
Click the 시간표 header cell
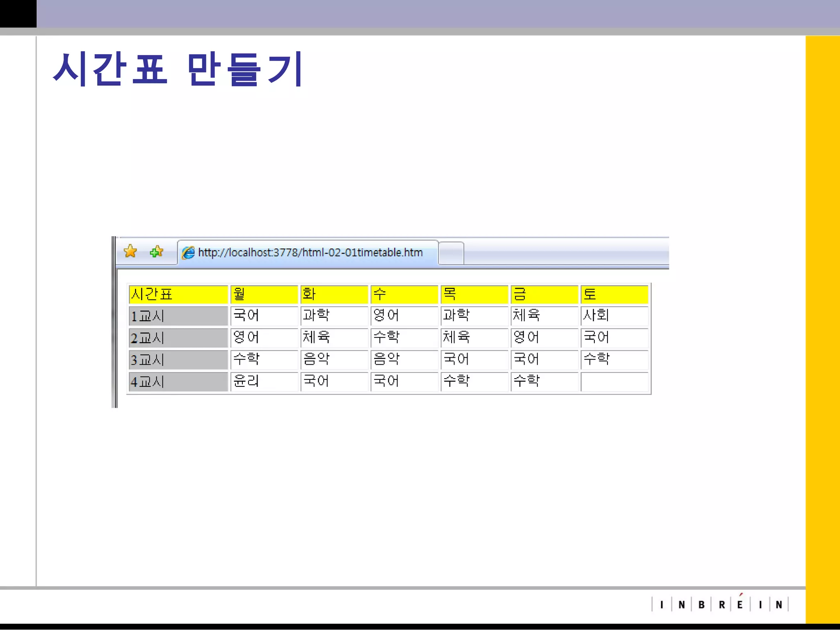point(178,294)
